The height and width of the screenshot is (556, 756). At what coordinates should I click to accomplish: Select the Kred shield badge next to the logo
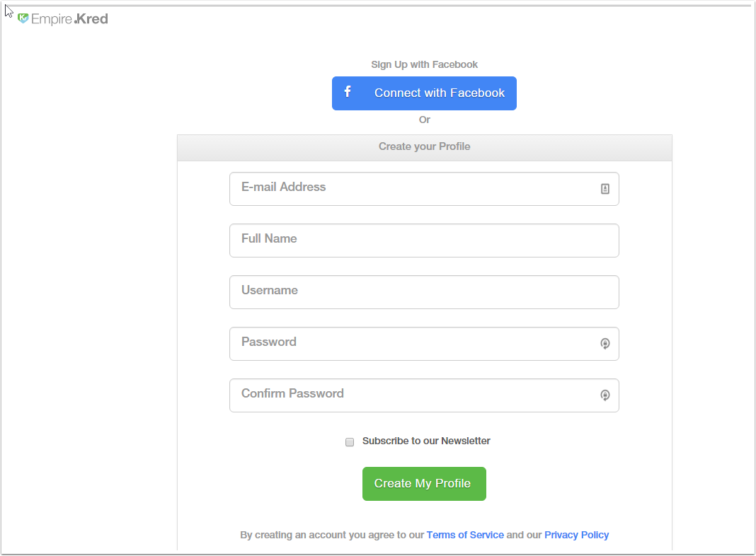pos(23,18)
